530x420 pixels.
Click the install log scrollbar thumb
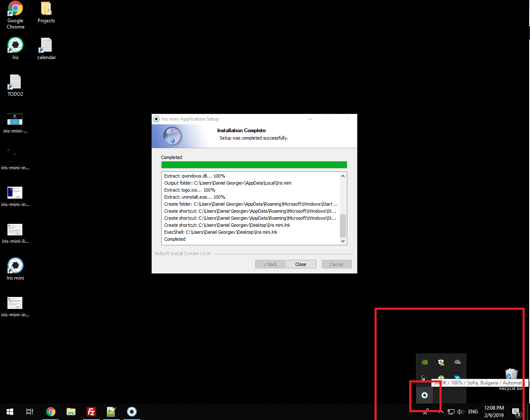[x=343, y=225]
